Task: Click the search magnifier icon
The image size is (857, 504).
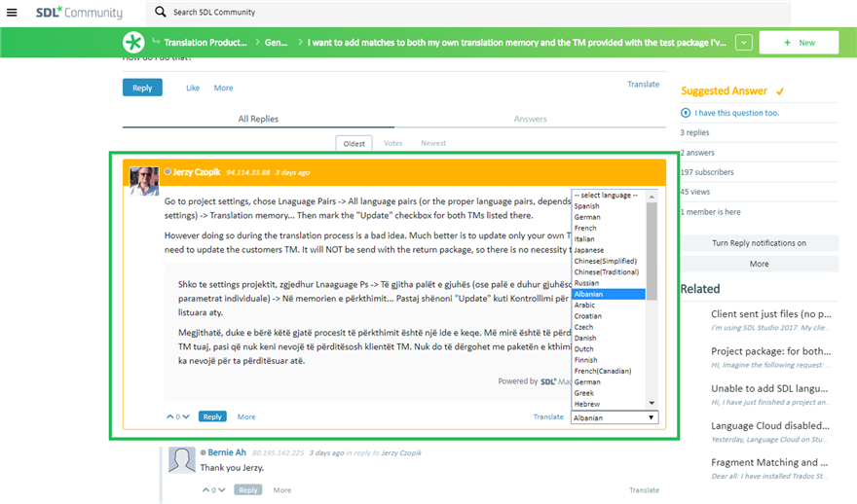Action: (160, 12)
